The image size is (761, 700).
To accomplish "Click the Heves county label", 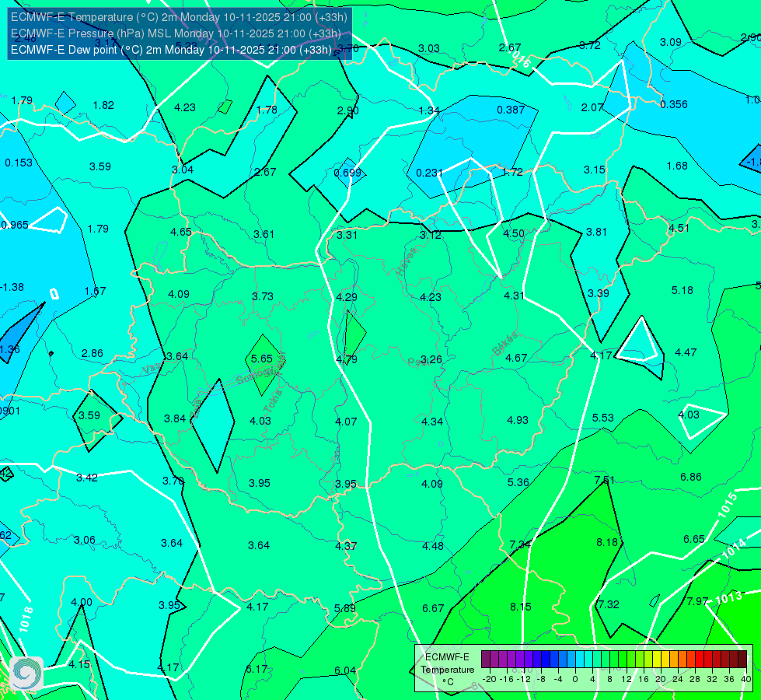I will click(x=407, y=261).
